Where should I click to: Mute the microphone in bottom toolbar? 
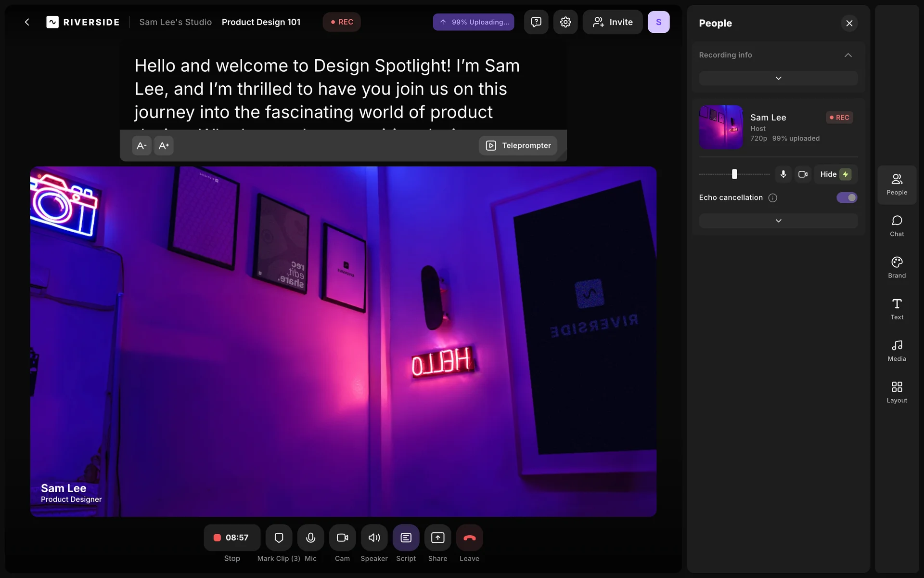(310, 538)
